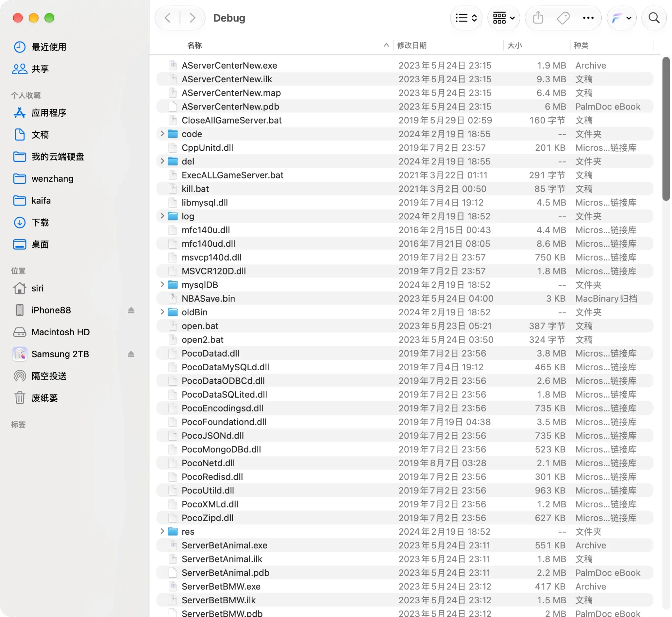Select CloseAllGameServer.bat file
The image size is (672, 617).
(x=405, y=120)
